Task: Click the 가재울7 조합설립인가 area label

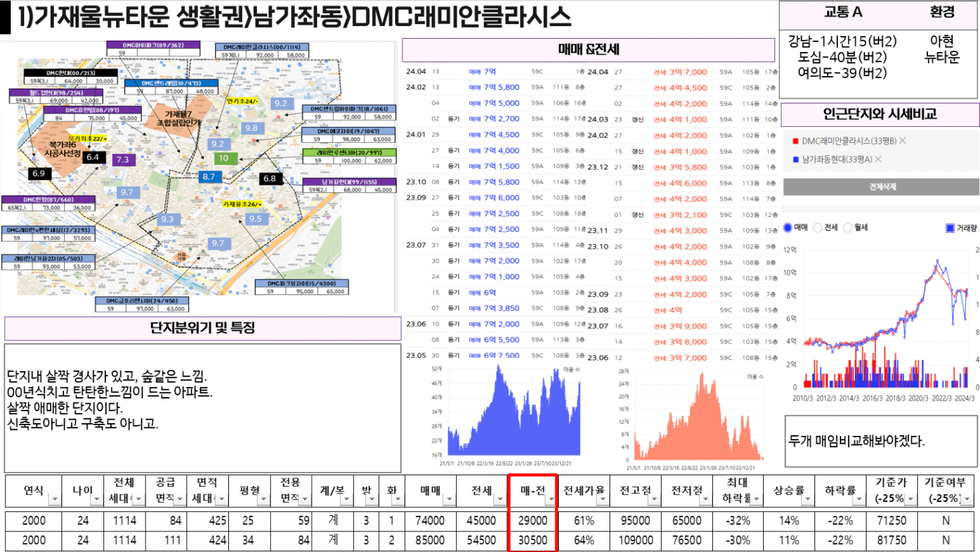Action: click(178, 119)
